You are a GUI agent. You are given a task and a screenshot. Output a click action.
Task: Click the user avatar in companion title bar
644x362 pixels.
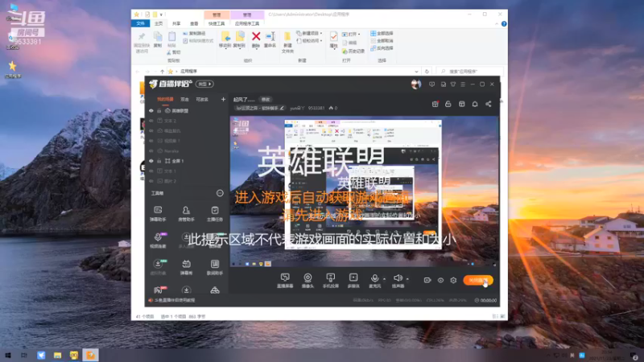(x=415, y=84)
